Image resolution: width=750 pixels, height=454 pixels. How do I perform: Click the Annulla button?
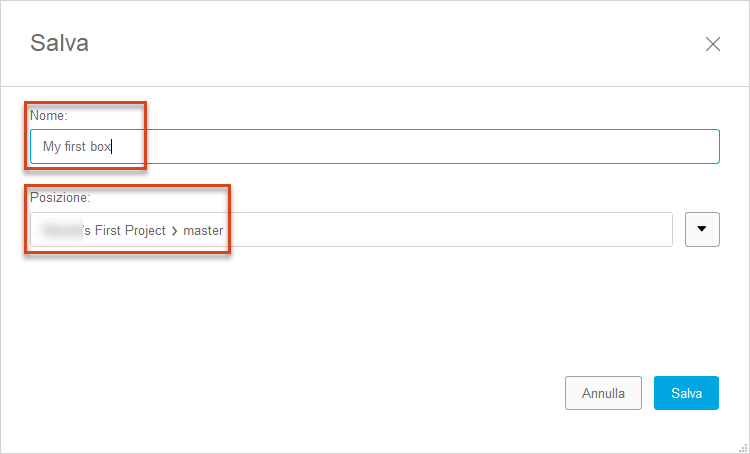click(x=603, y=393)
